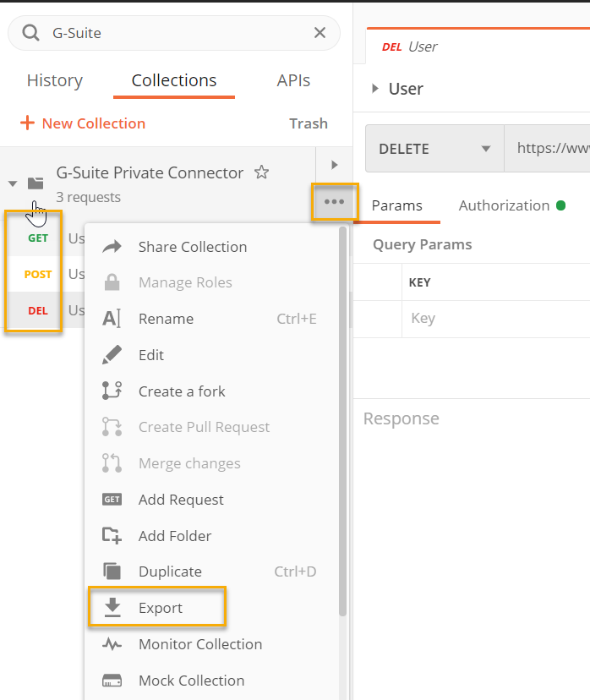
Task: Choose Rename from the context menu
Action: (211, 319)
